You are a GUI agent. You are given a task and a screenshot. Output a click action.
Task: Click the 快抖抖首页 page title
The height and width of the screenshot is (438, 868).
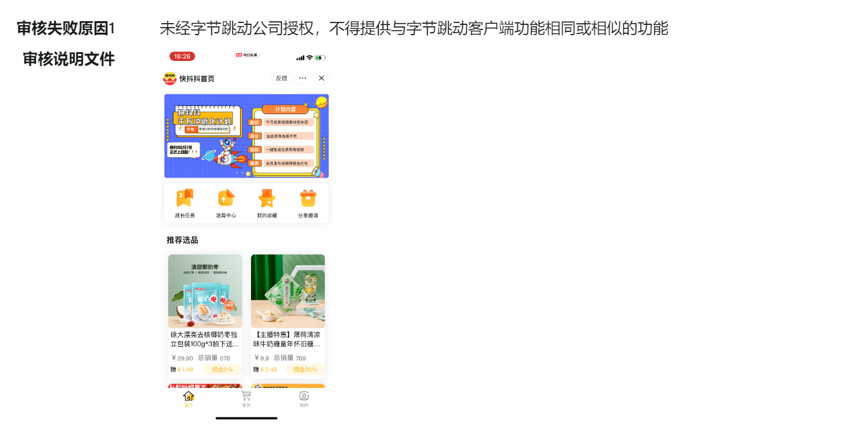tap(197, 79)
